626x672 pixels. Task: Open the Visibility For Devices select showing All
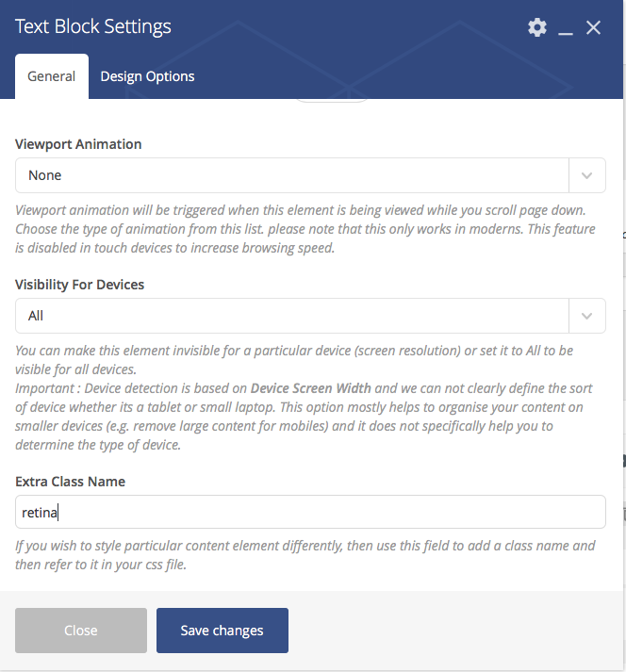[292, 316]
